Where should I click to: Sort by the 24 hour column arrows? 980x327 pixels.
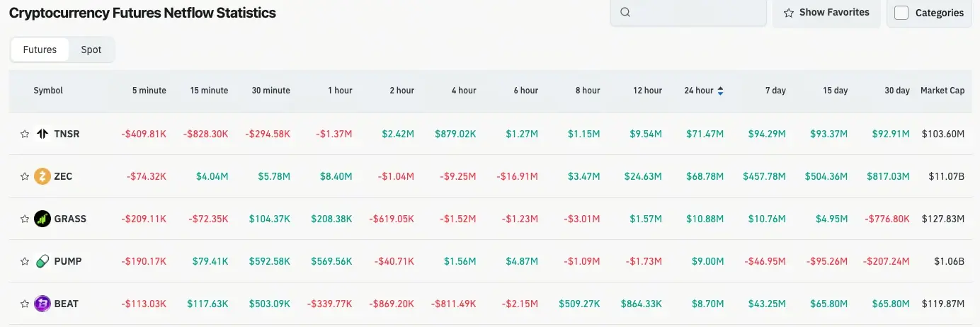point(720,91)
